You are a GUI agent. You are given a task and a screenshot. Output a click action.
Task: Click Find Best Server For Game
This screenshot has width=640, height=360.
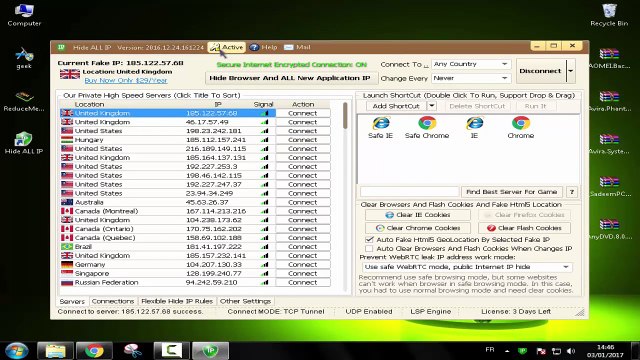(511, 192)
